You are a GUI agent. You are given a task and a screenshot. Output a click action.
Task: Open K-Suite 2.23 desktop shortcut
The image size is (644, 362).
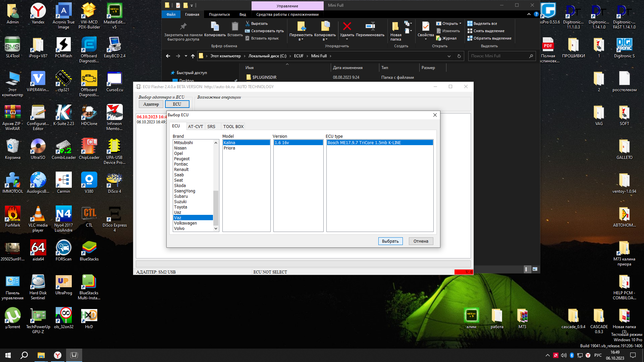click(63, 113)
